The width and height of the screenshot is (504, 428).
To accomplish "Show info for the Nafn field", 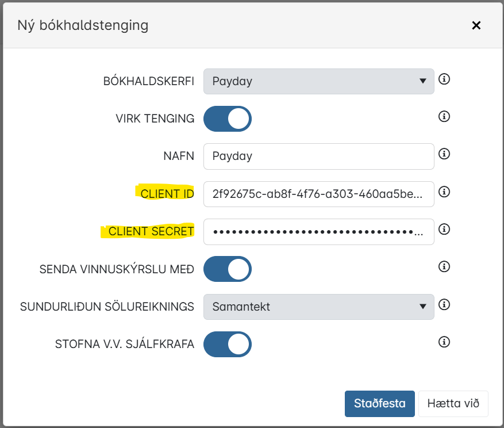I will pyautogui.click(x=444, y=154).
